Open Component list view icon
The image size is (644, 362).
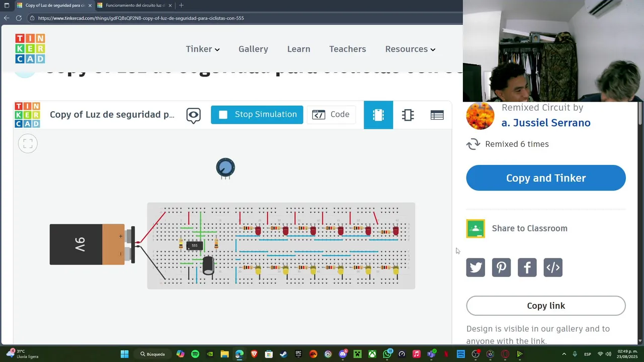[x=437, y=115]
